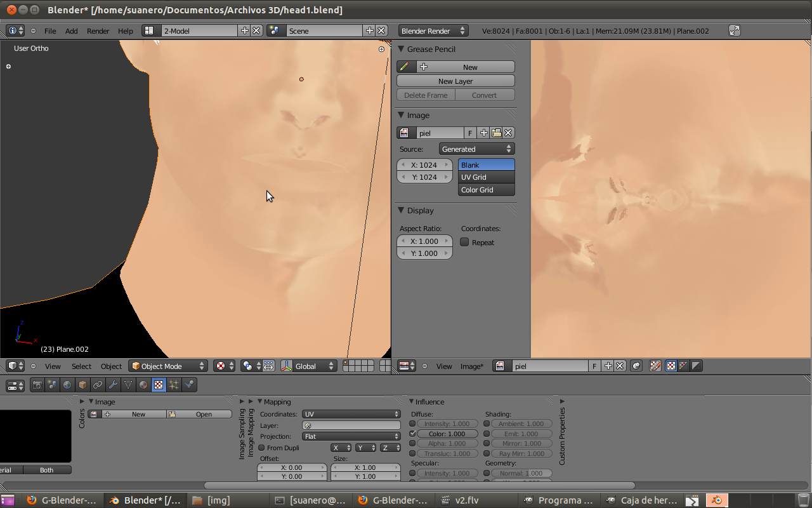Add a new scene

369,30
